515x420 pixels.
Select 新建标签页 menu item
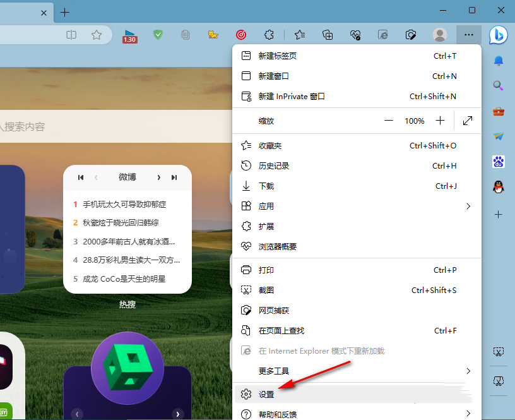(x=357, y=56)
